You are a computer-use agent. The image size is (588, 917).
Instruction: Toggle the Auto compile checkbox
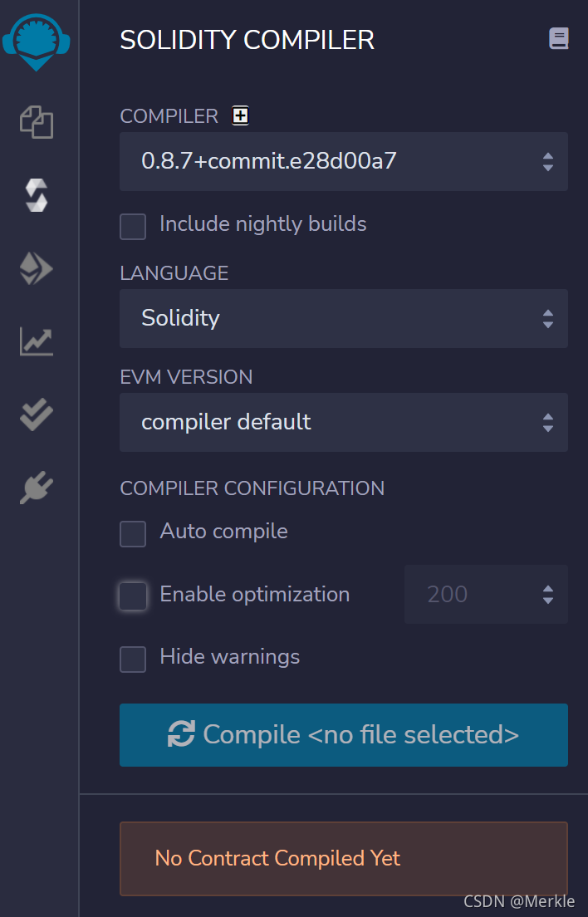pos(133,534)
